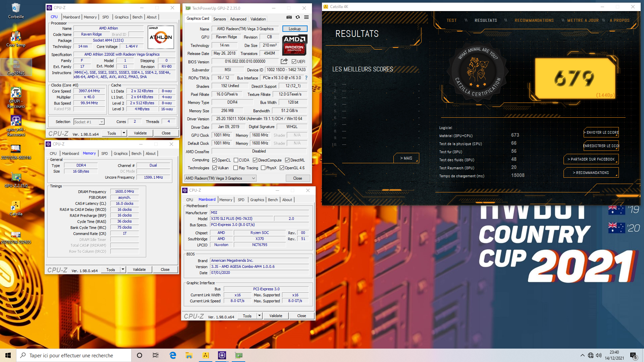
Task: Open Task View on the taskbar
Action: 156,355
